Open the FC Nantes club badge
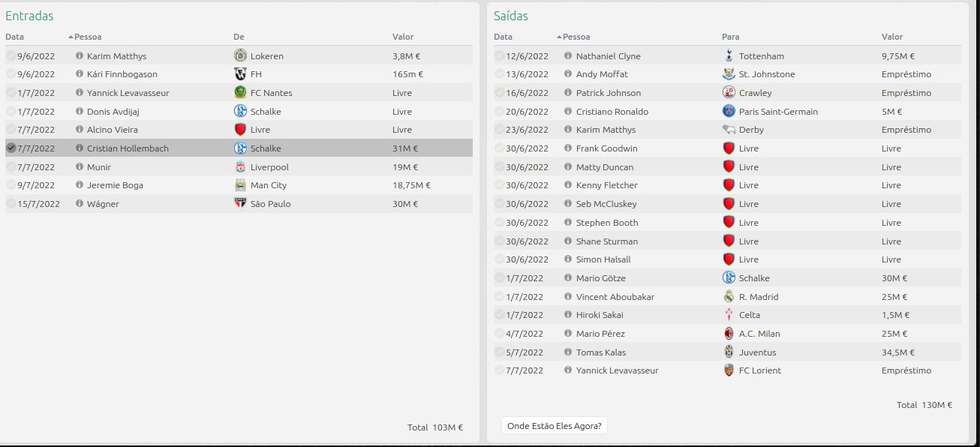This screenshot has height=447, width=980. (240, 92)
